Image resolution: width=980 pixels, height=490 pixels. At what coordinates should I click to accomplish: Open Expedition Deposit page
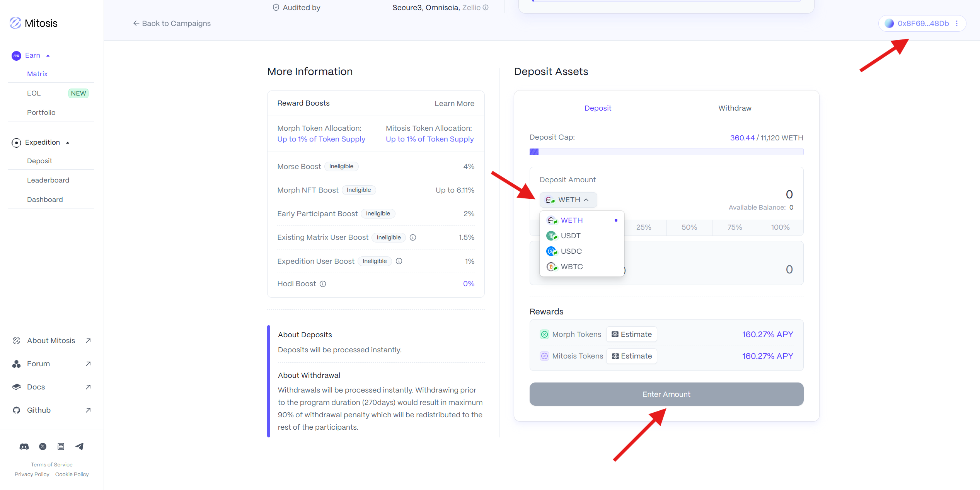click(39, 161)
